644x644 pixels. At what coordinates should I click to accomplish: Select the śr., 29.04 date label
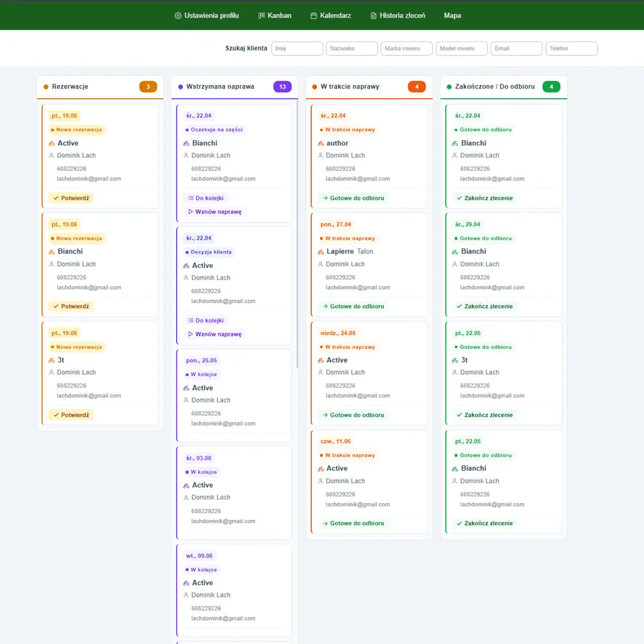click(467, 225)
